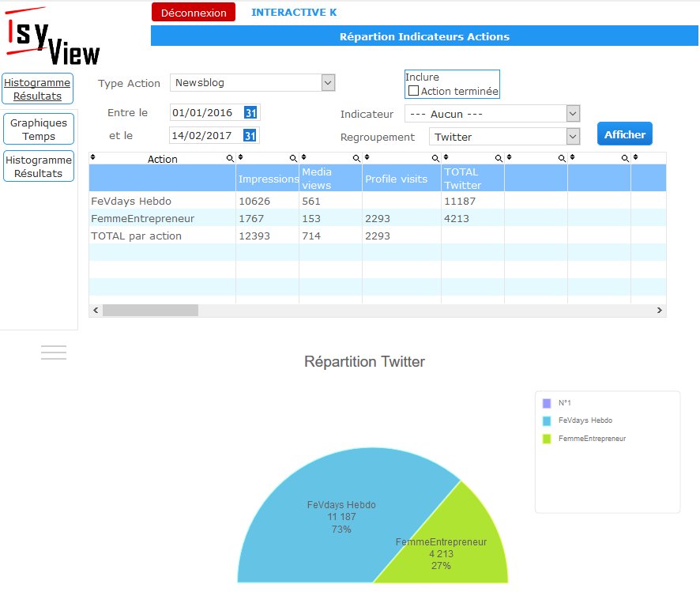This screenshot has width=700, height=592.
Task: Click the Impressions cell '1767'
Action: click(251, 218)
